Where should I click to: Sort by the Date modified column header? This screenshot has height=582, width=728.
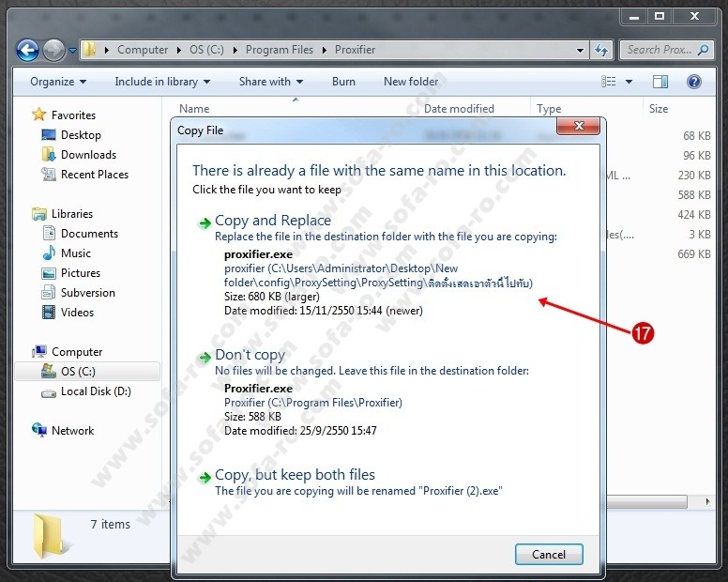pos(459,109)
